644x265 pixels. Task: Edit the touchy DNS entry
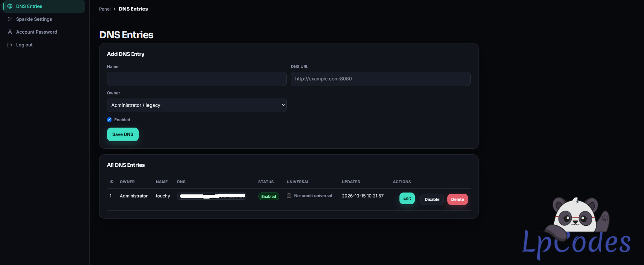[407, 198]
